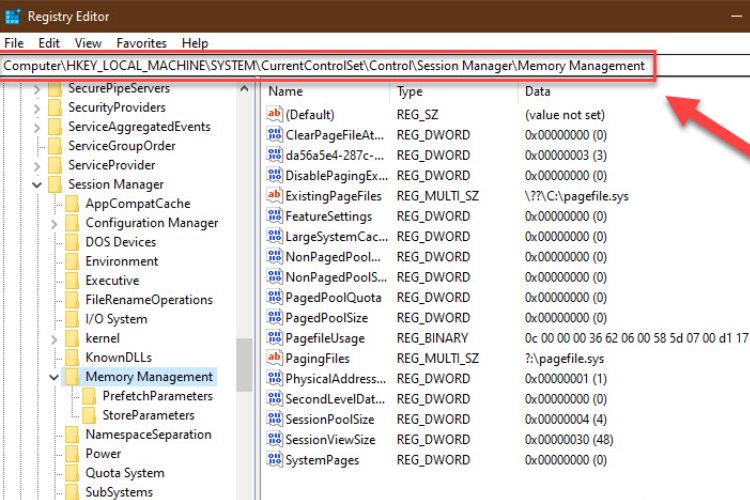This screenshot has height=500, width=750.
Task: Collapse the Session Manager tree node
Action: click(37, 185)
